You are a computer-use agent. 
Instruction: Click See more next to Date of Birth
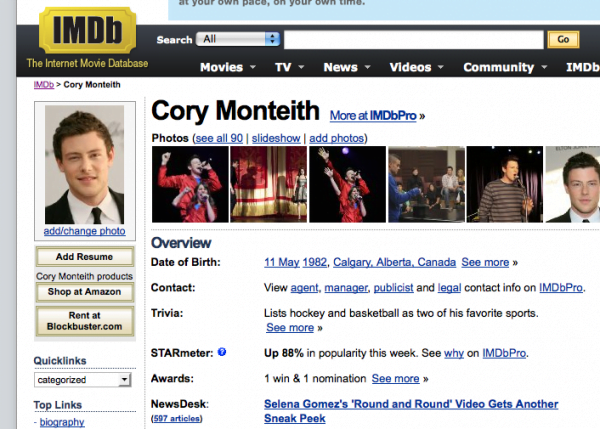(485, 262)
